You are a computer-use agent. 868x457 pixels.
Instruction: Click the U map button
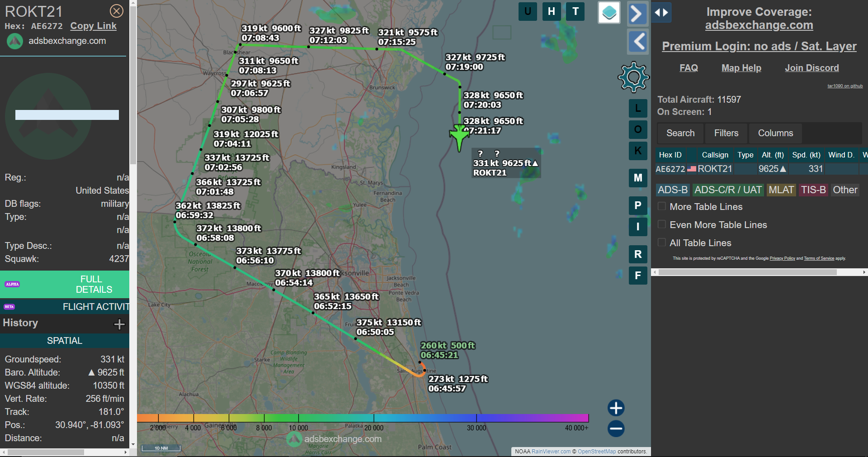(528, 11)
